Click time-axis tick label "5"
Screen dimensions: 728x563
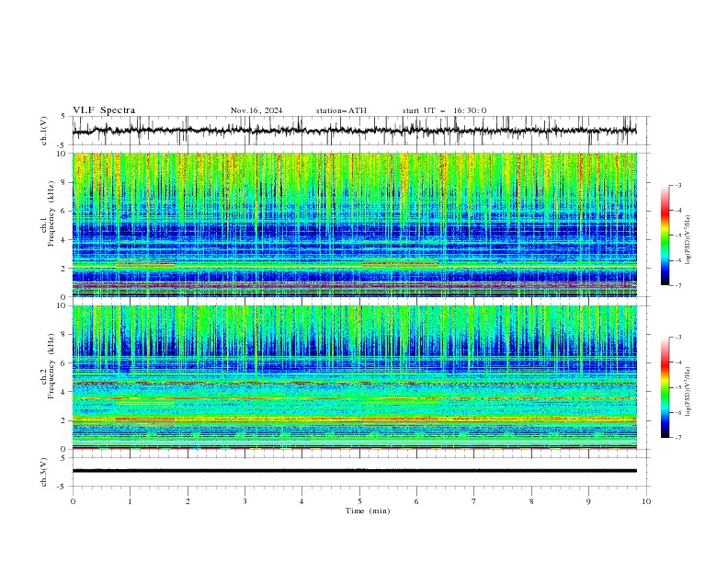pyautogui.click(x=359, y=501)
